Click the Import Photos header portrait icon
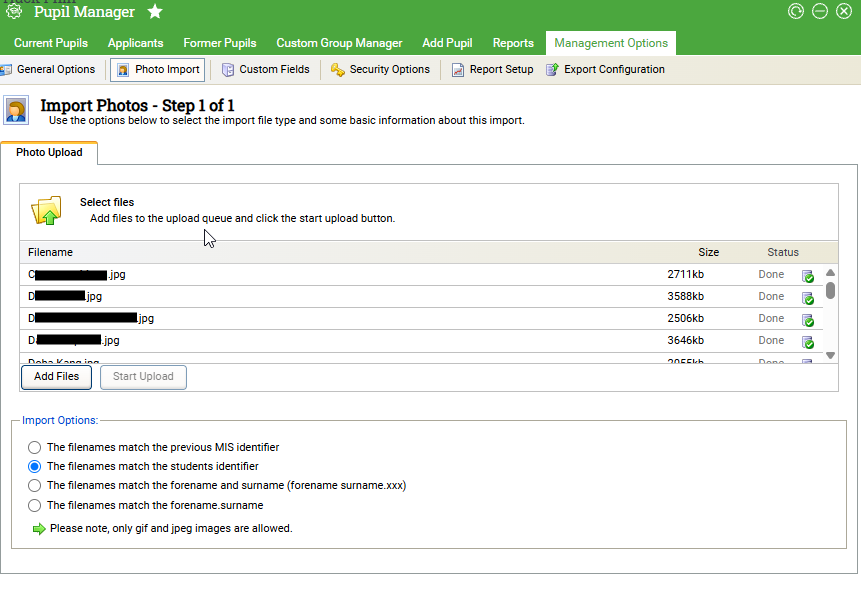Screen dimensions: 861x597 click(16, 110)
